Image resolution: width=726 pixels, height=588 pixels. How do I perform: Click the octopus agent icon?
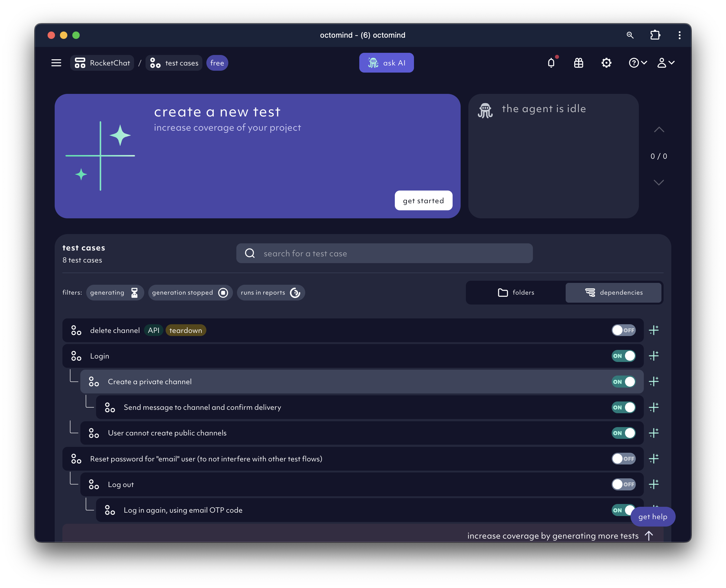coord(485,111)
